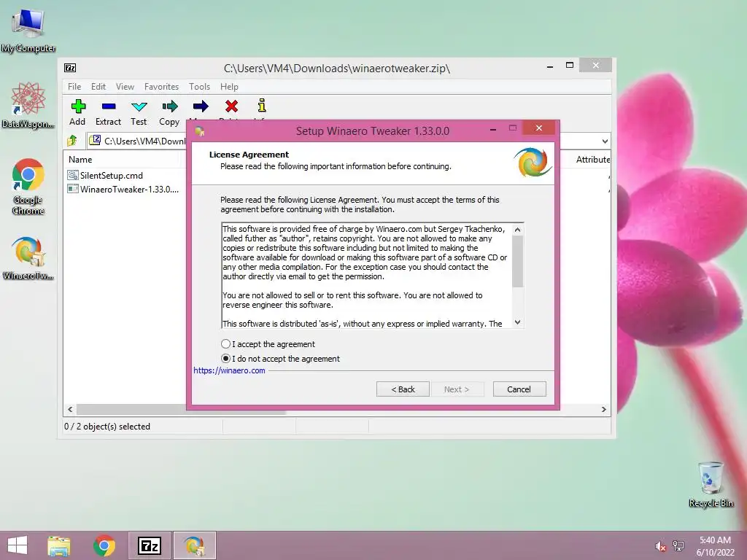This screenshot has height=560, width=747.
Task: Select Google Chrome desktop shortcut
Action: [28, 187]
